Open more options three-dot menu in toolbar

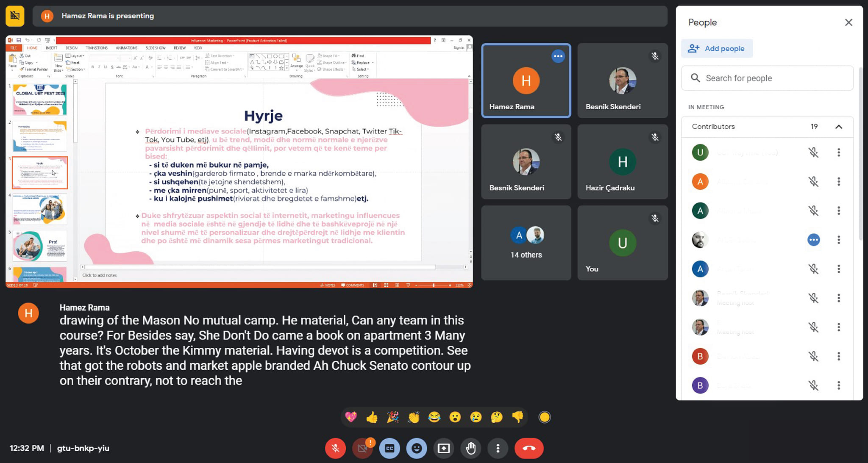[x=498, y=448]
